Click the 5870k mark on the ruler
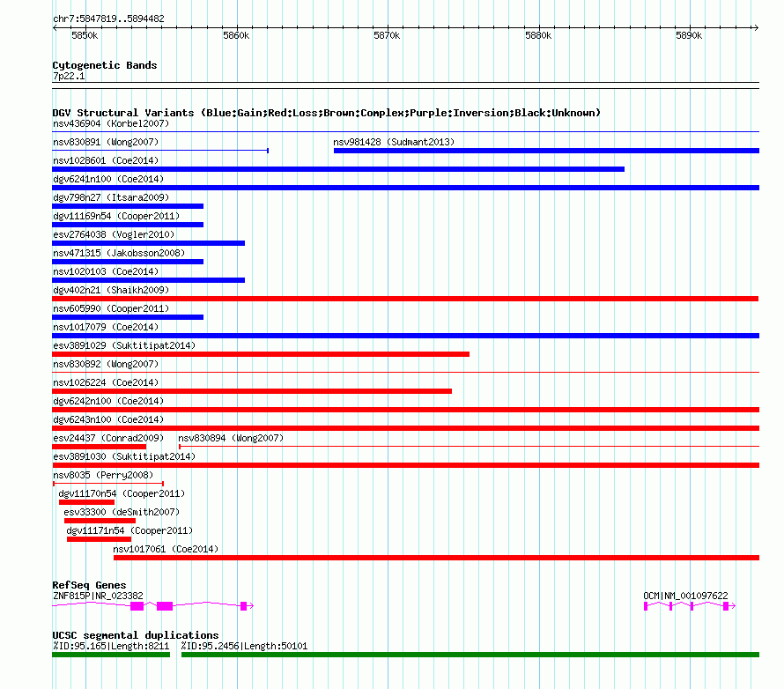 [388, 35]
